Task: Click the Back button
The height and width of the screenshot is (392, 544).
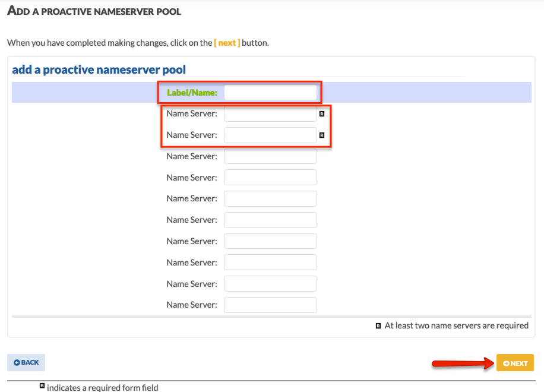Action: pos(26,362)
